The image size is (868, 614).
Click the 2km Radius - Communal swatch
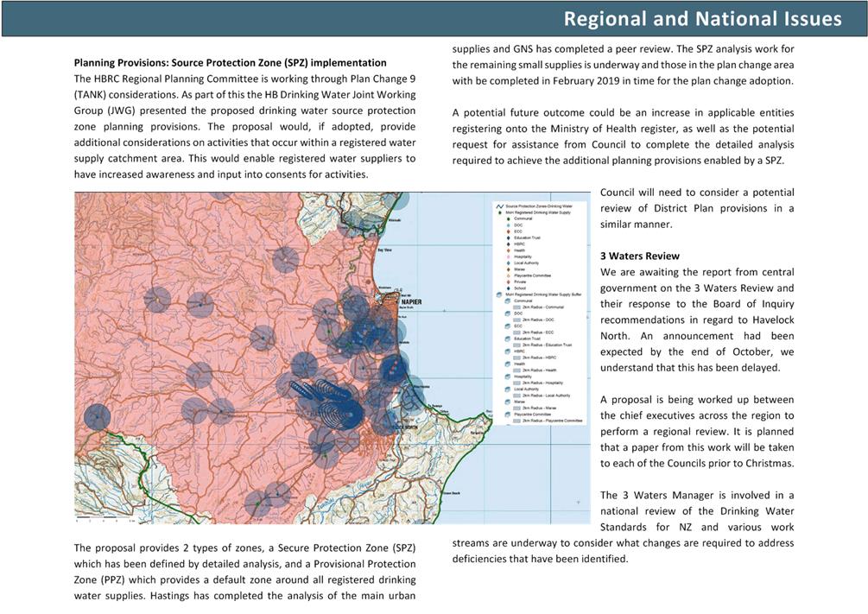pyautogui.click(x=517, y=307)
